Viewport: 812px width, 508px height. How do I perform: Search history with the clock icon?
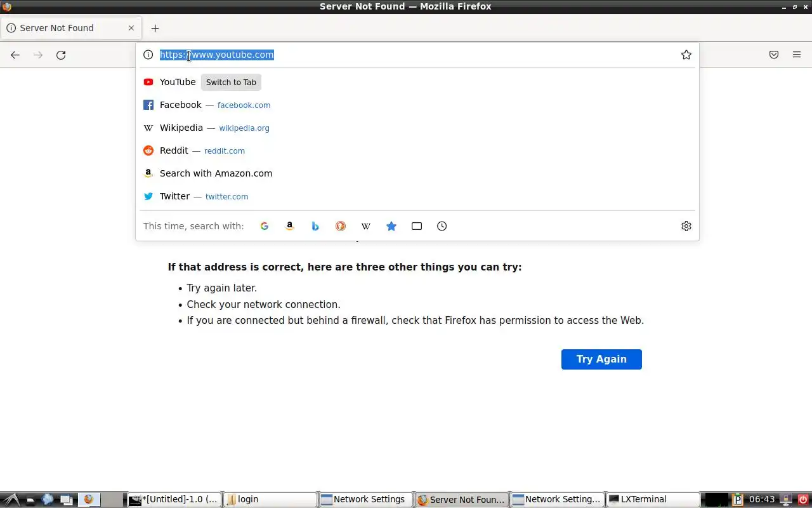point(442,226)
